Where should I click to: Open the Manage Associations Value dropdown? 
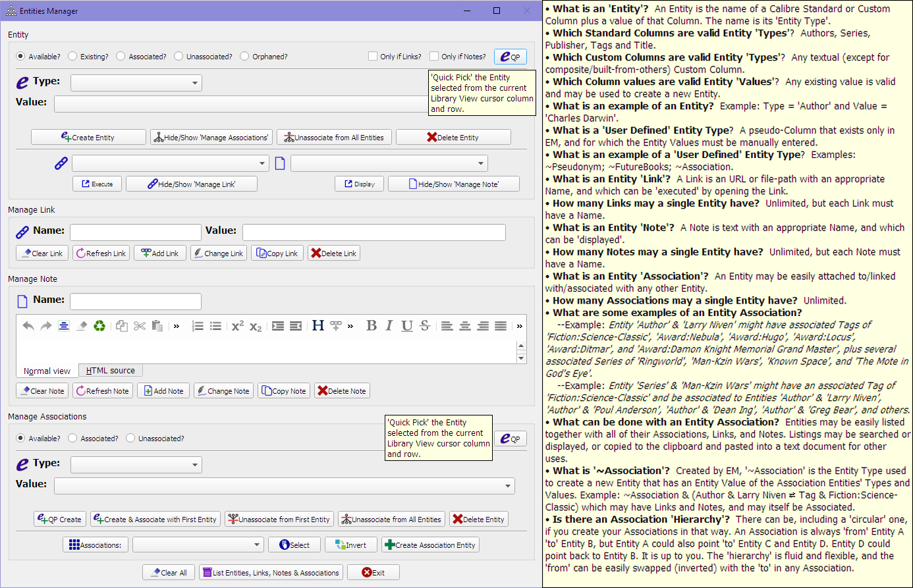(285, 486)
